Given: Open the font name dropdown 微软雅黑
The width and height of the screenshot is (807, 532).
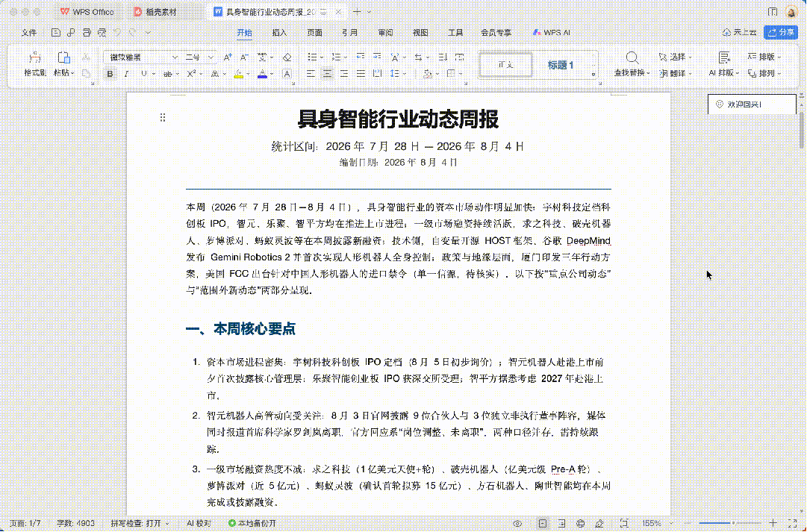Looking at the screenshot, I should click(x=175, y=57).
